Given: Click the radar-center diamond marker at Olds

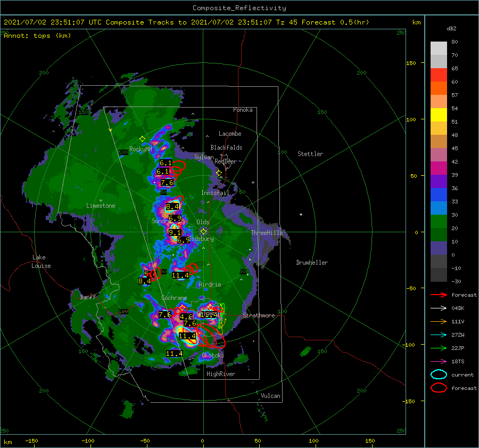Looking at the screenshot, I should tap(203, 232).
